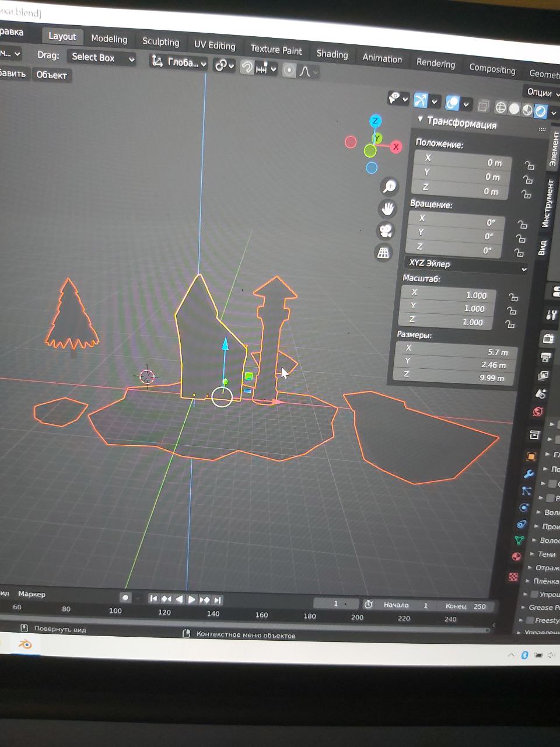Open the XYZ Эйлер rotation mode dropdown
The width and height of the screenshot is (560, 747).
[x=466, y=266]
